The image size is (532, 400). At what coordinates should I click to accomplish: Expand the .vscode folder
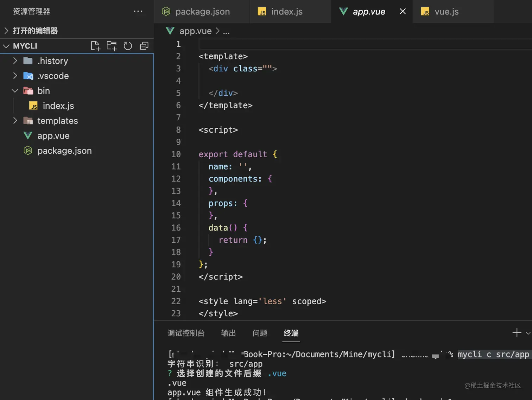coord(15,76)
